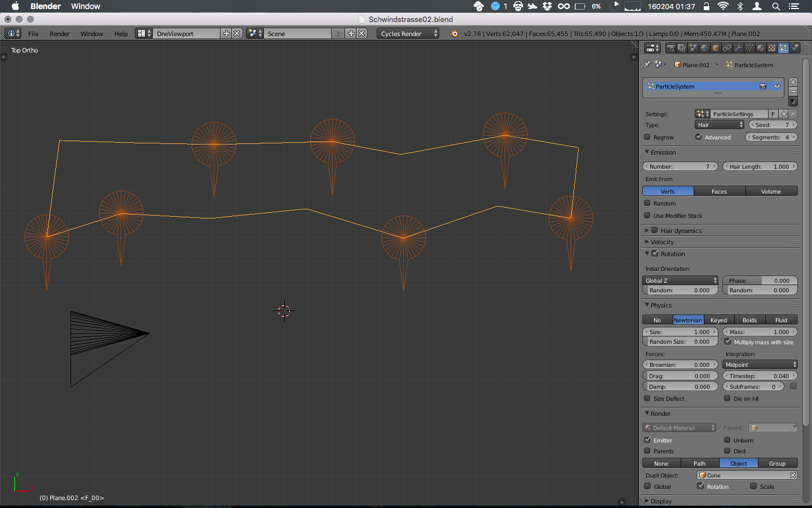Adjust the Drag force slider
812x508 pixels.
(681, 376)
